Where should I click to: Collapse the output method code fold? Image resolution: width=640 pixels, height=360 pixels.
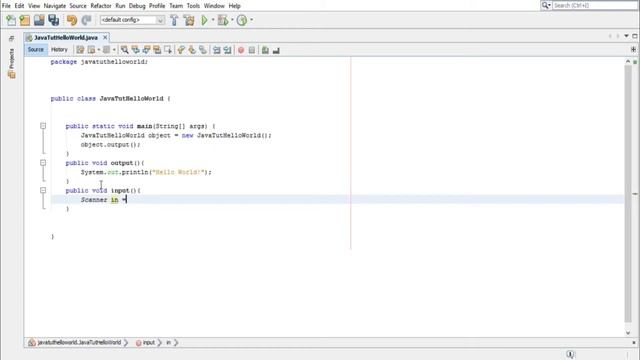pyautogui.click(x=43, y=163)
